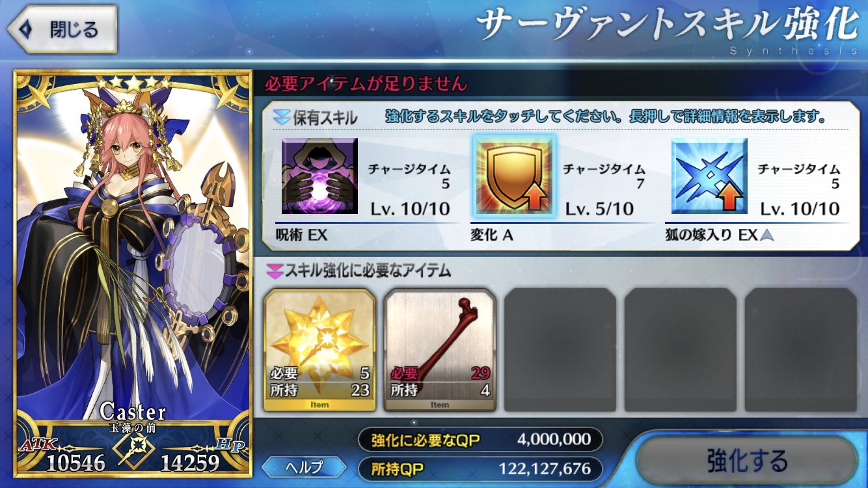Close the screen with 閉じる
868x488 pixels.
tap(61, 29)
